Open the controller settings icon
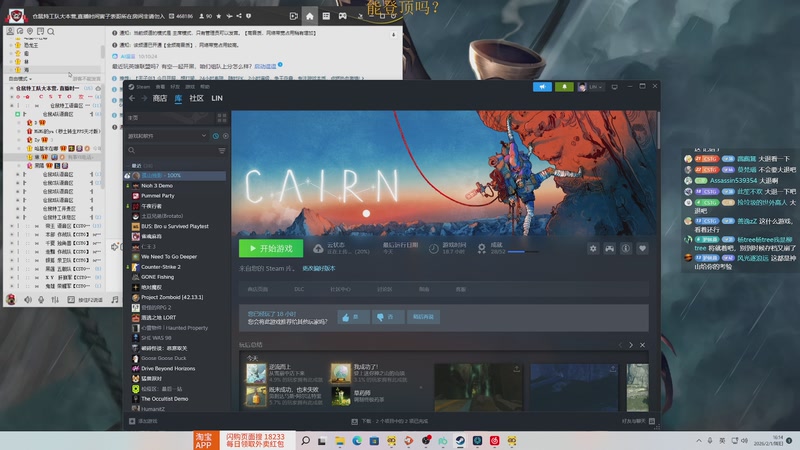 click(609, 248)
